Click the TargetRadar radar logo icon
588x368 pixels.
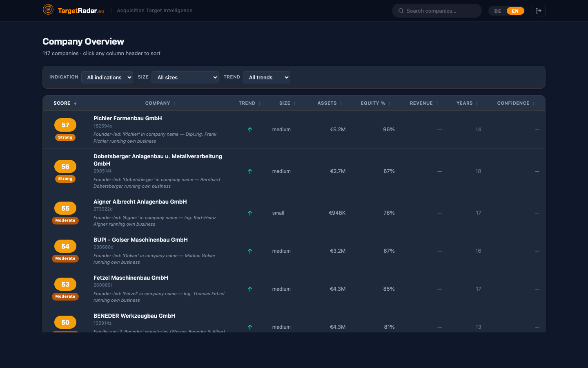click(48, 9)
